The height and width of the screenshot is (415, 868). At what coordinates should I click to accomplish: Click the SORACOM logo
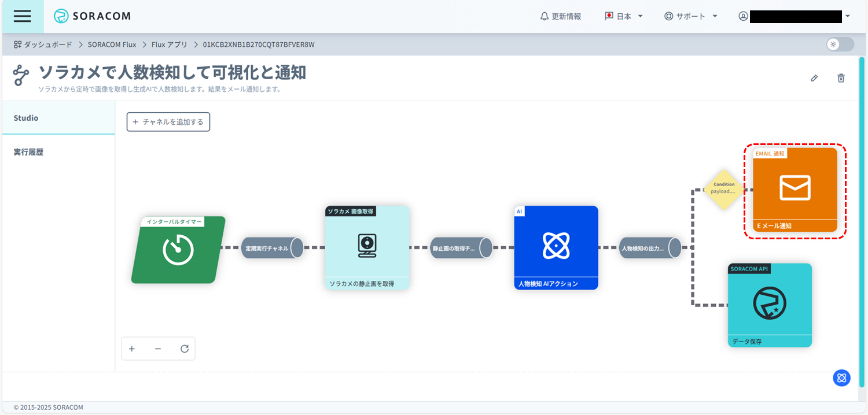point(92,16)
